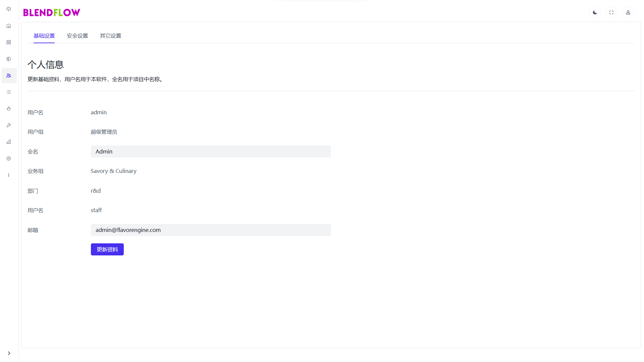Select the users icon in sidebar

(9, 75)
